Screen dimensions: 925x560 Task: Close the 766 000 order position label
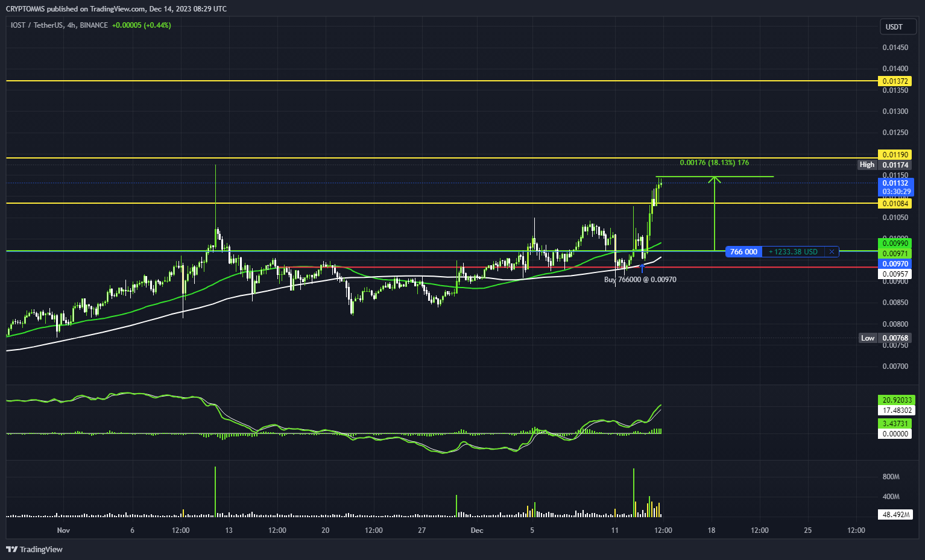coord(832,252)
